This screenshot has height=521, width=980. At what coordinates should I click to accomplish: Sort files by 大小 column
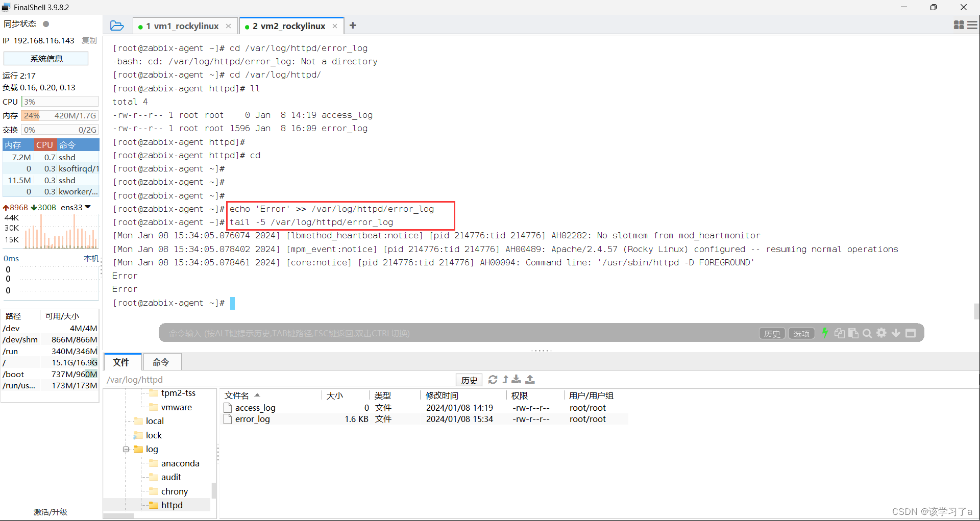click(x=346, y=395)
